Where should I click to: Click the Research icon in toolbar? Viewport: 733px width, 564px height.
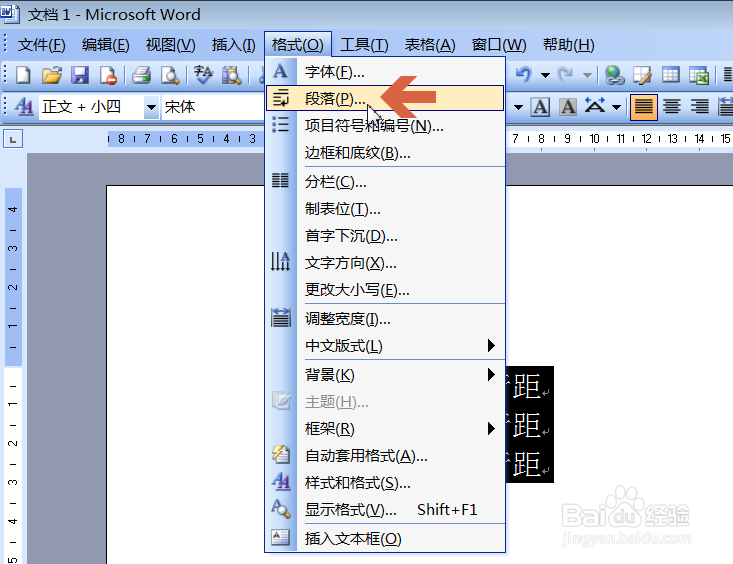[x=231, y=75]
